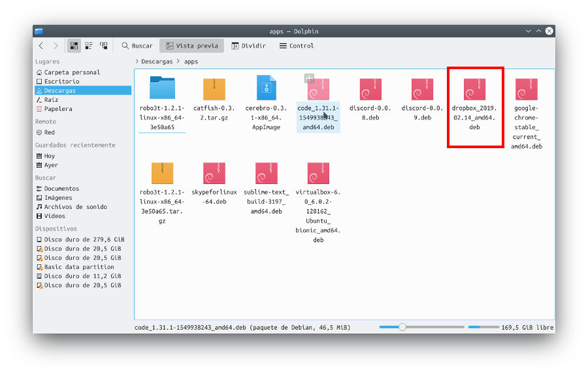Close the Dolphin window

(x=549, y=31)
